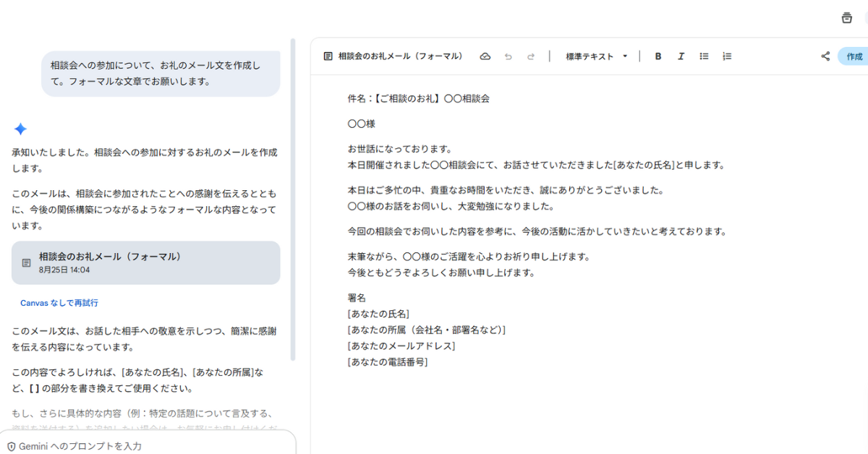Undo the last edit with the undo arrow
868x454 pixels.
[509, 56]
